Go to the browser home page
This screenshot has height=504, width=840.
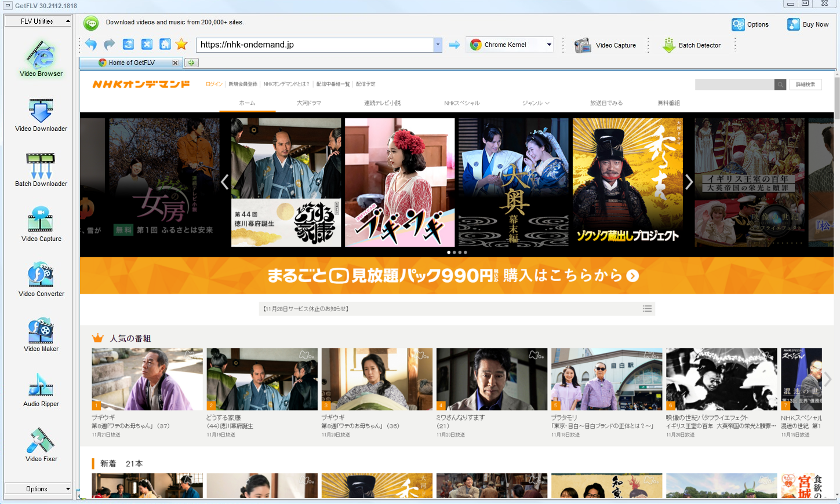(x=165, y=45)
